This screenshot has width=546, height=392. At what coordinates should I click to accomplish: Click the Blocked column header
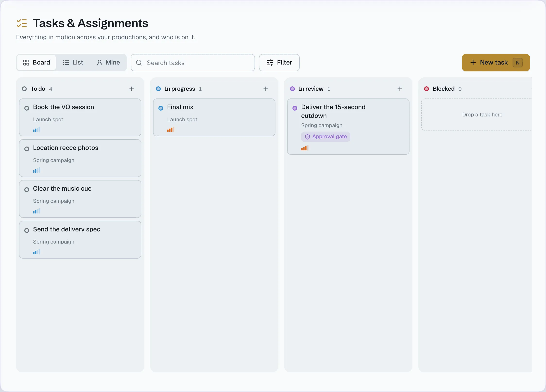(x=444, y=89)
